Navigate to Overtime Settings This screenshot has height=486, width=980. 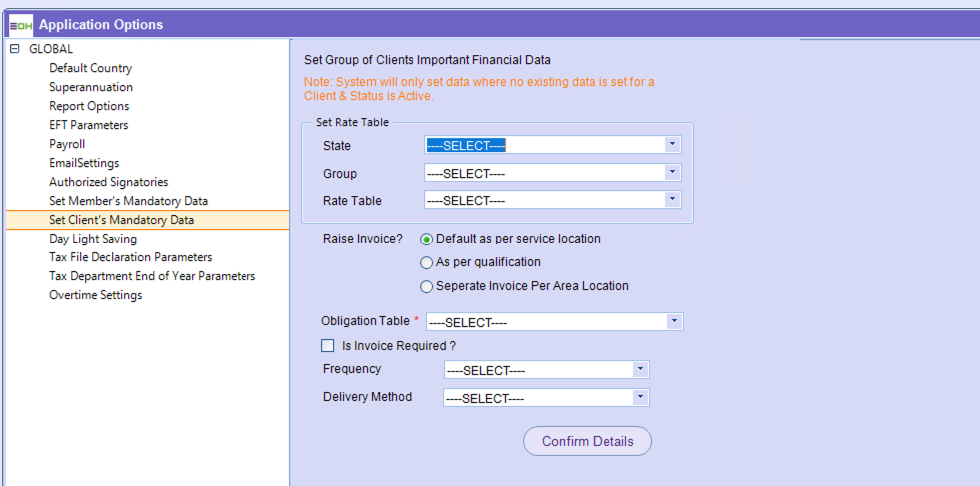coord(95,295)
